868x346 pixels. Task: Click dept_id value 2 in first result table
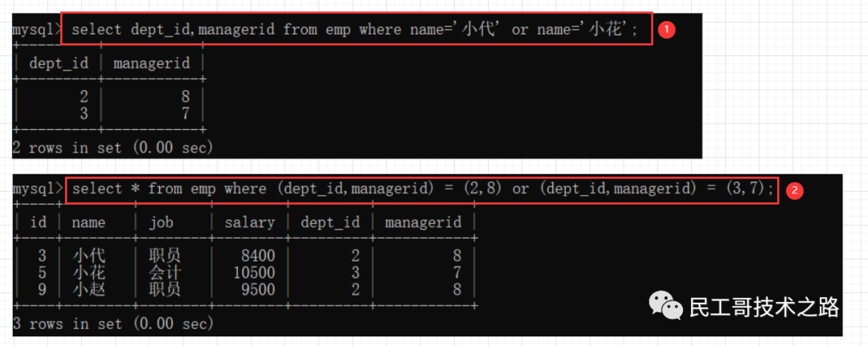(84, 96)
